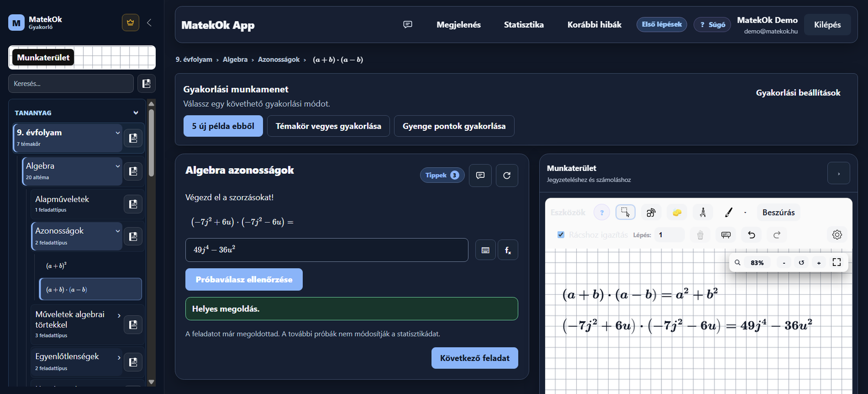Image resolution: width=868 pixels, height=394 pixels.
Task: Click the magnifier zoom icon
Action: pos(738,263)
